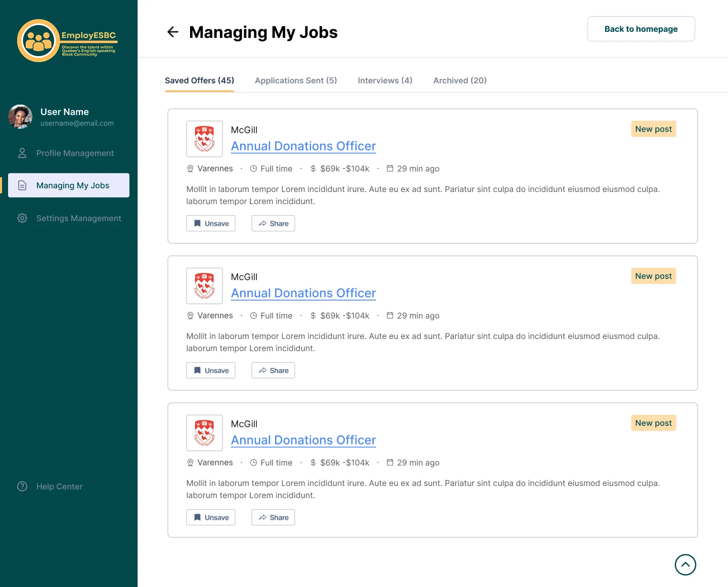Click New post badge on first card

(x=653, y=129)
